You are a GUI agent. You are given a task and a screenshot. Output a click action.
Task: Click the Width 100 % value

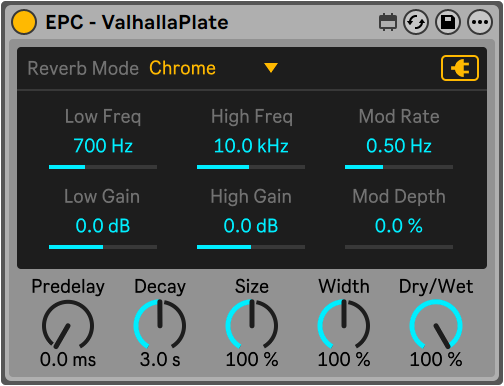(x=344, y=360)
